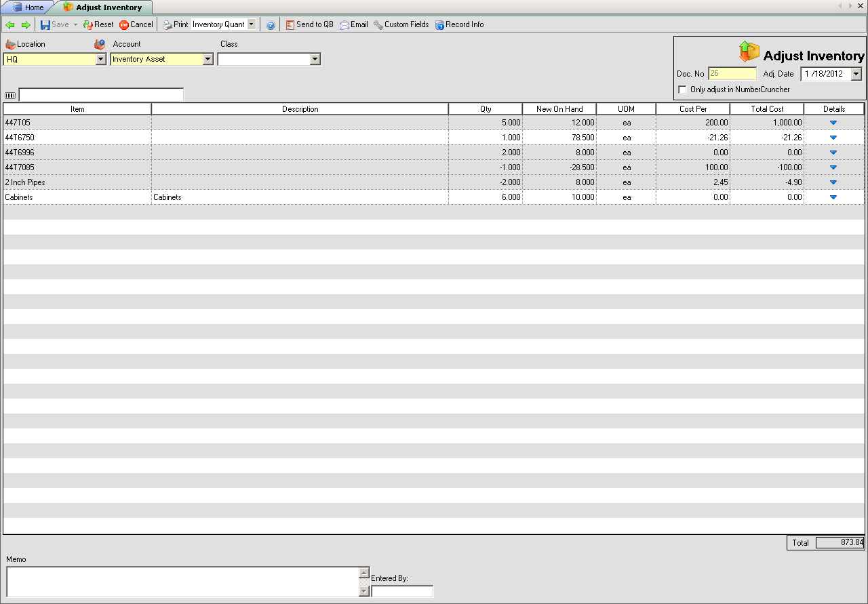Expand details arrow for item 447T05

pos(833,123)
